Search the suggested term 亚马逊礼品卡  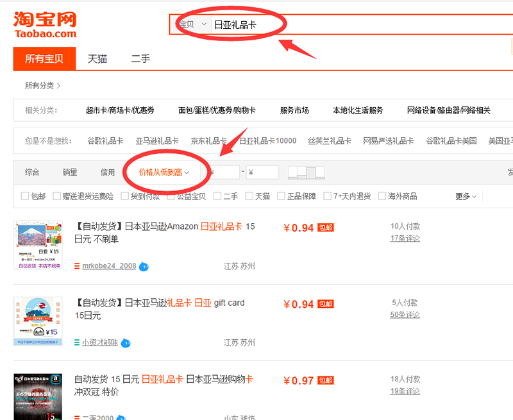[157, 141]
